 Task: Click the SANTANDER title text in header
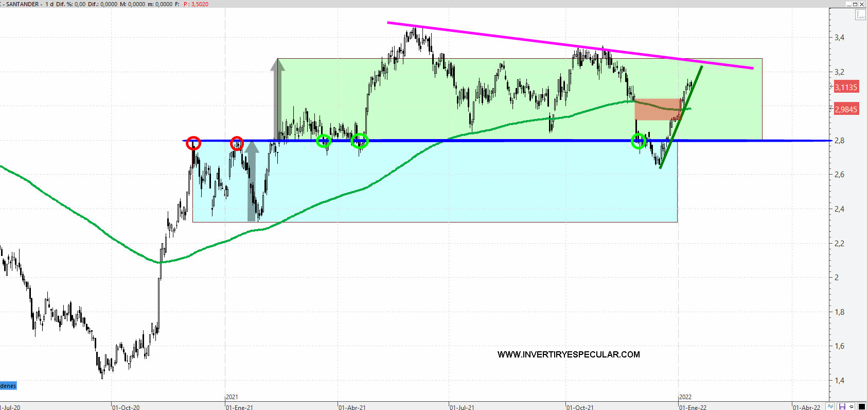[x=23, y=4]
